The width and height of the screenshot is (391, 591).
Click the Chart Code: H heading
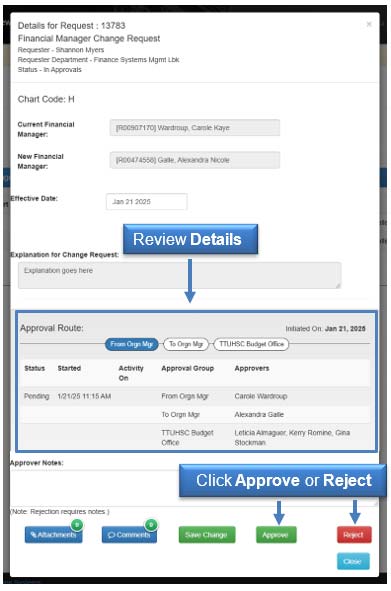click(x=46, y=99)
